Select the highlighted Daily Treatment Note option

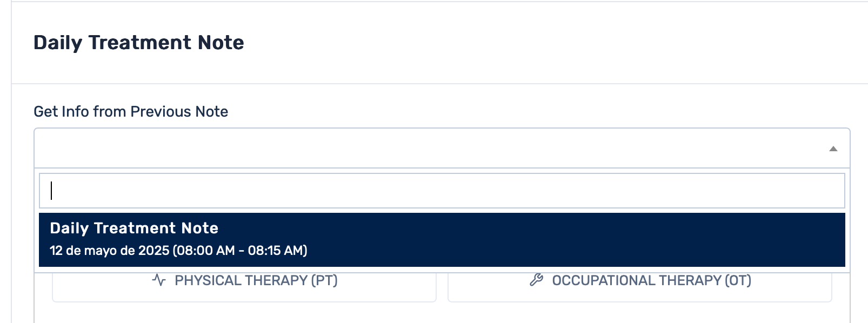click(x=441, y=239)
